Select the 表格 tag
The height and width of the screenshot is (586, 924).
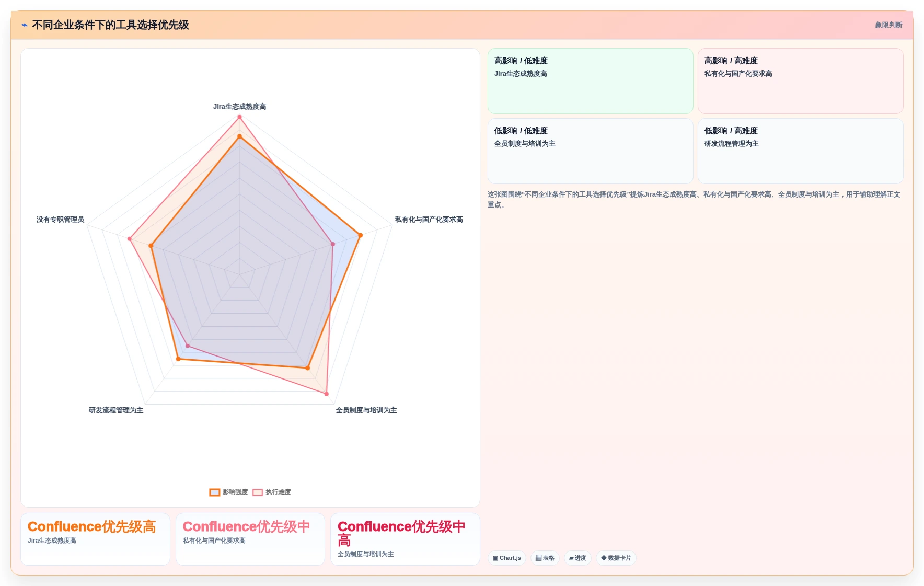[545, 558]
